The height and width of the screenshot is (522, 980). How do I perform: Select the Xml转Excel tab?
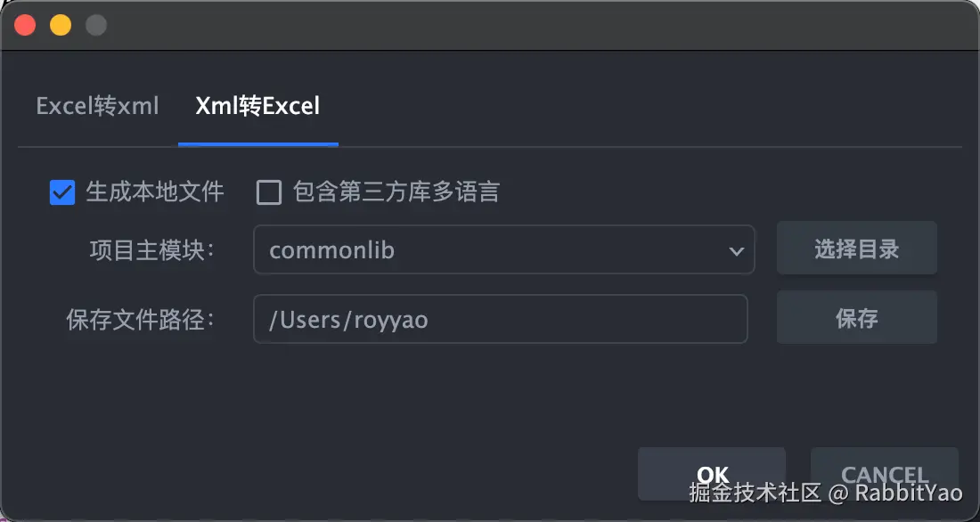tap(257, 107)
